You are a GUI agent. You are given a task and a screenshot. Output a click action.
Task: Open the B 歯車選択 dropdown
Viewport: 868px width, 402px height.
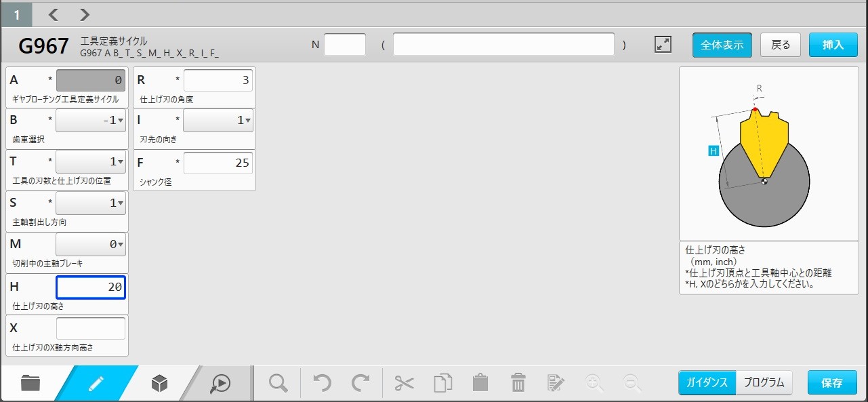[x=91, y=121]
